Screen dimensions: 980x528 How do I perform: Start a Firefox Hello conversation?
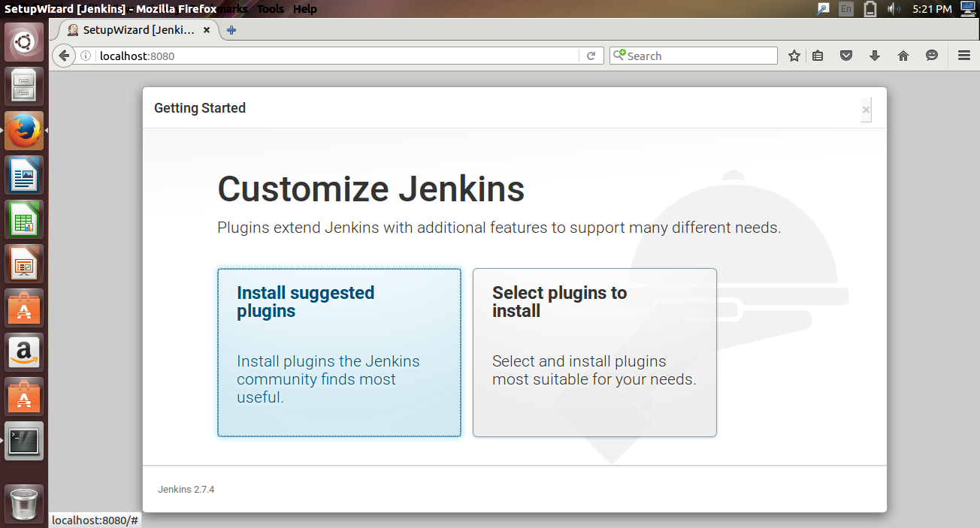pyautogui.click(x=931, y=55)
